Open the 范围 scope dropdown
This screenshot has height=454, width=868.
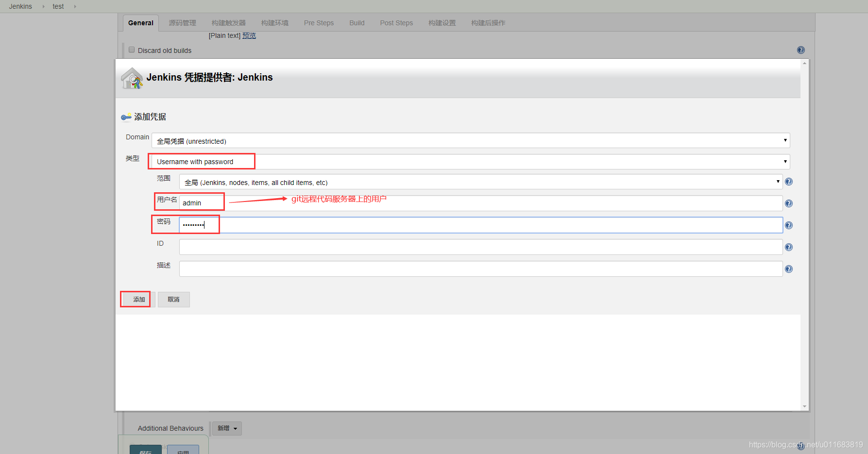pyautogui.click(x=481, y=182)
